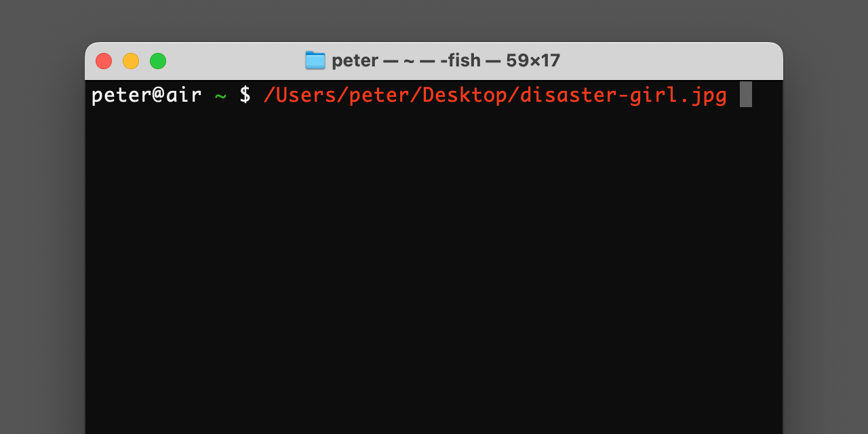868x434 pixels.
Task: Click the "59×17" size in window title
Action: [533, 61]
